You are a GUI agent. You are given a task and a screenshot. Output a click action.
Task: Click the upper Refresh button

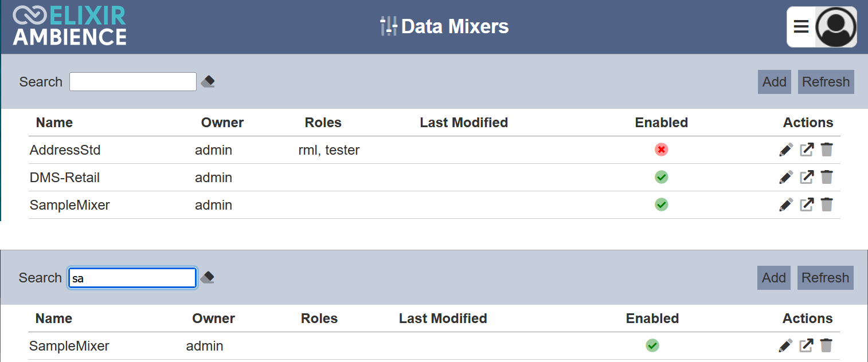coord(826,82)
